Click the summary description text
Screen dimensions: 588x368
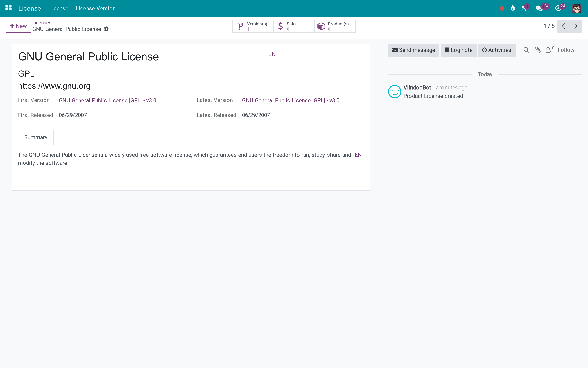click(x=184, y=159)
